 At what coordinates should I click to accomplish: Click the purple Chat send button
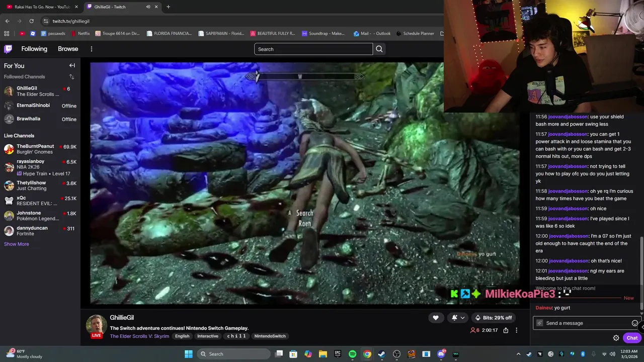click(x=632, y=338)
